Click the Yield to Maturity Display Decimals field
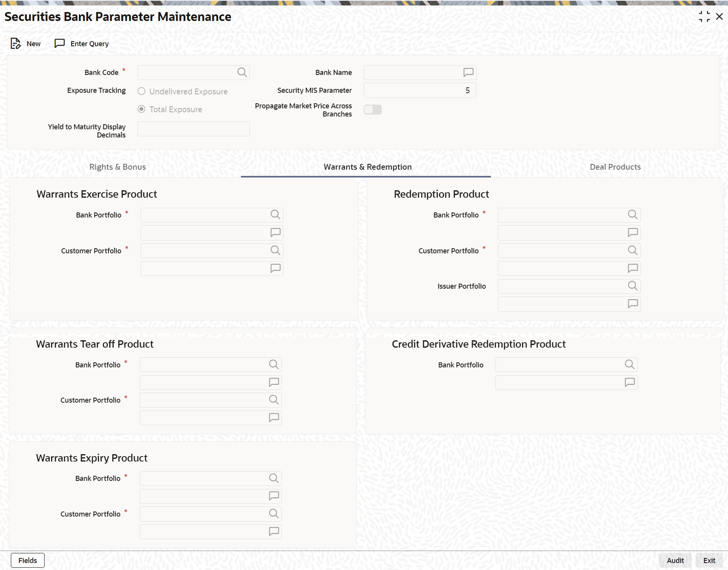This screenshot has width=728, height=570. pyautogui.click(x=193, y=129)
